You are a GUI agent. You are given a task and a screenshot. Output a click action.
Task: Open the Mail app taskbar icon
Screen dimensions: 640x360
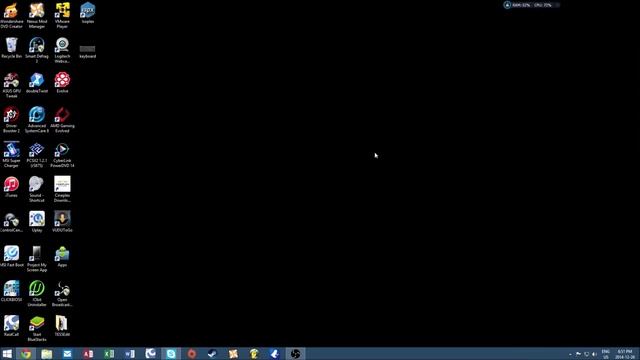pyautogui.click(x=67, y=353)
